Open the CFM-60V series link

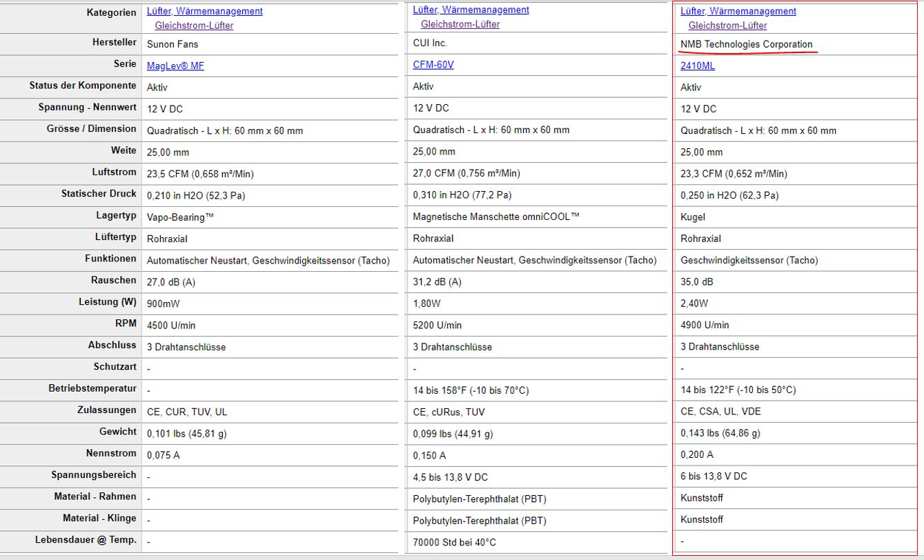click(x=433, y=65)
